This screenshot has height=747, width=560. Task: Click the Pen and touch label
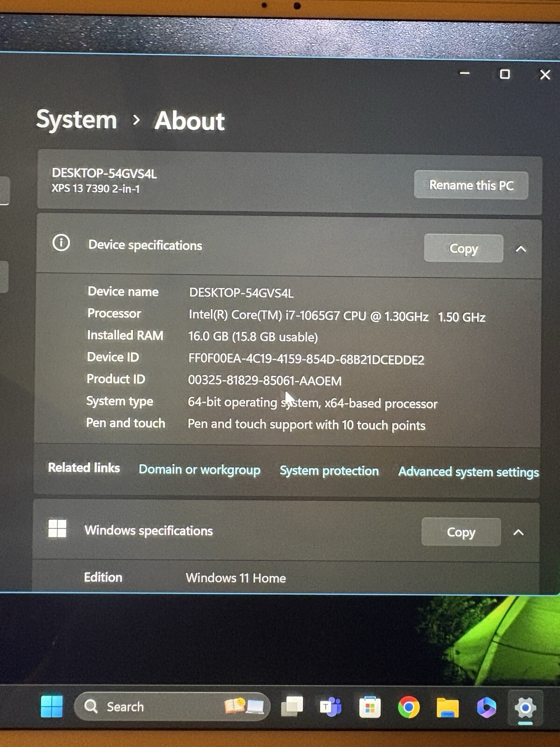tap(126, 423)
